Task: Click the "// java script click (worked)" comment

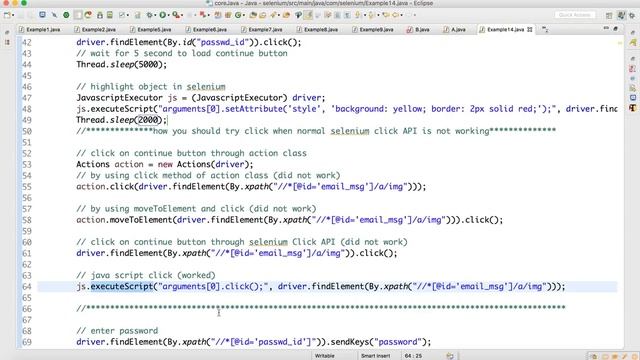Action: point(146,276)
